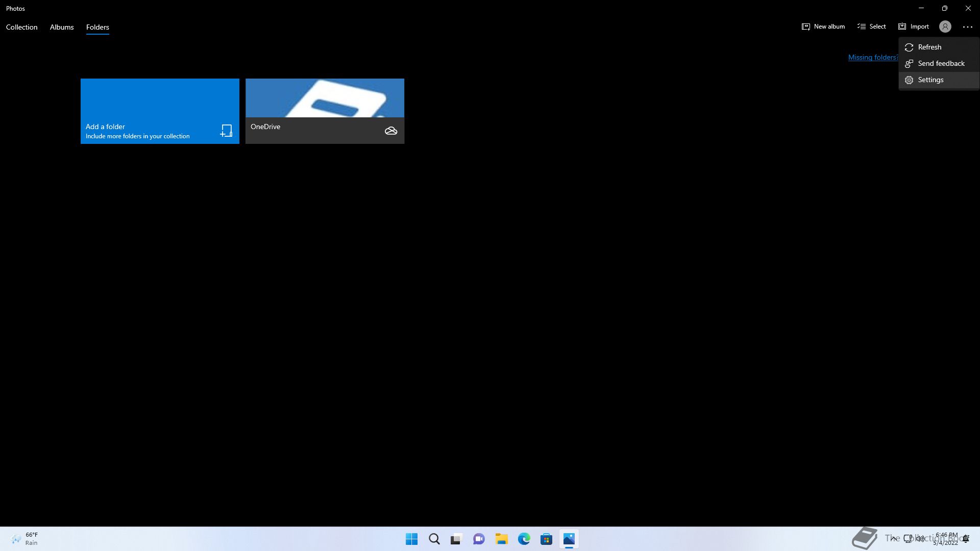The width and height of the screenshot is (980, 551).
Task: Switch to the Albums tab
Action: point(62,27)
